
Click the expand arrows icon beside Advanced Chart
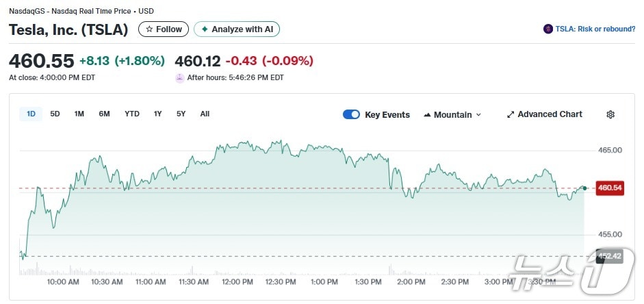click(x=510, y=114)
